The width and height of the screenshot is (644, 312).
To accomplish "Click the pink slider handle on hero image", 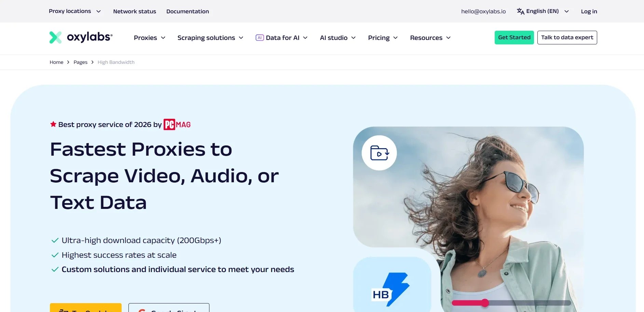I will coord(485,303).
